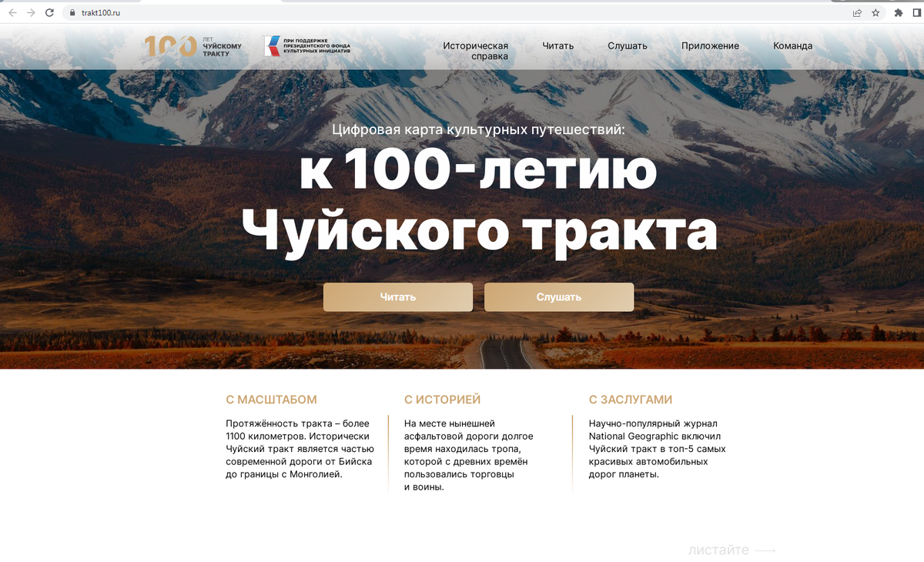Click inside the browser address bar
924x562 pixels.
coord(231,12)
